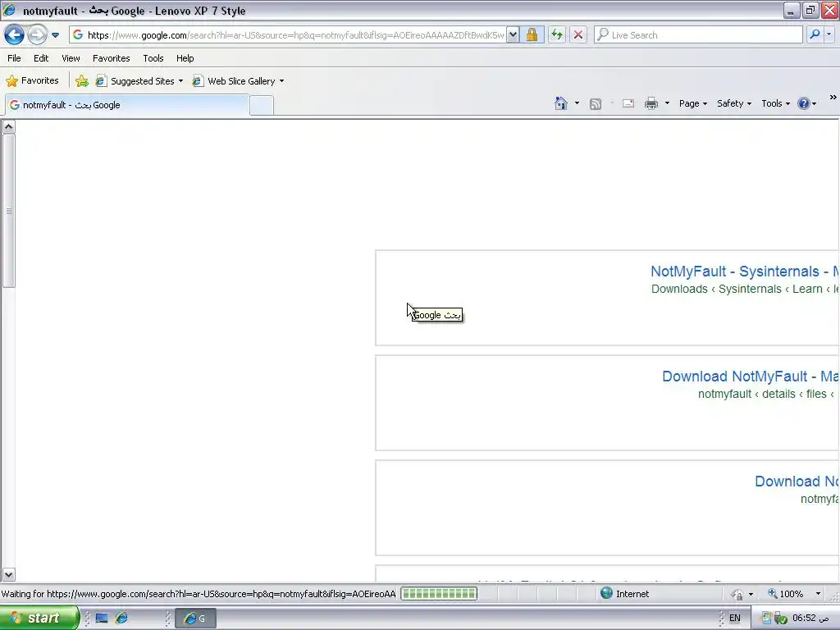840x630 pixels.
Task: Click the Live Search magnifier button
Action: (815, 34)
